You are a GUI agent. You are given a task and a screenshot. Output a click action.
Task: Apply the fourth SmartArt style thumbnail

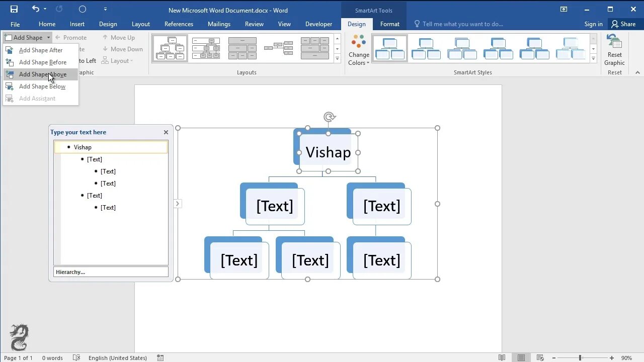pyautogui.click(x=499, y=48)
